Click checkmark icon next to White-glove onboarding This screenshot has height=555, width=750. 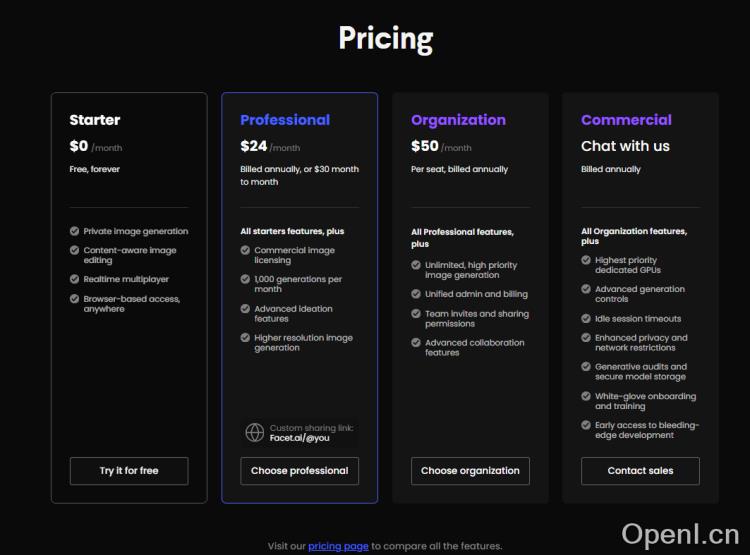586,396
